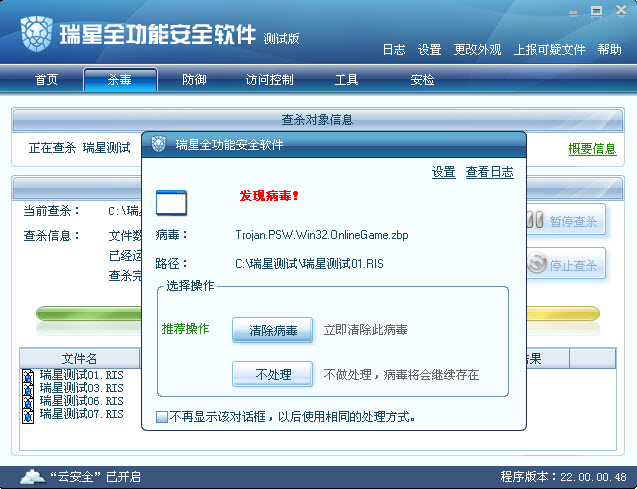Click the 推荐操作 label
The width and height of the screenshot is (637, 489).
185,329
